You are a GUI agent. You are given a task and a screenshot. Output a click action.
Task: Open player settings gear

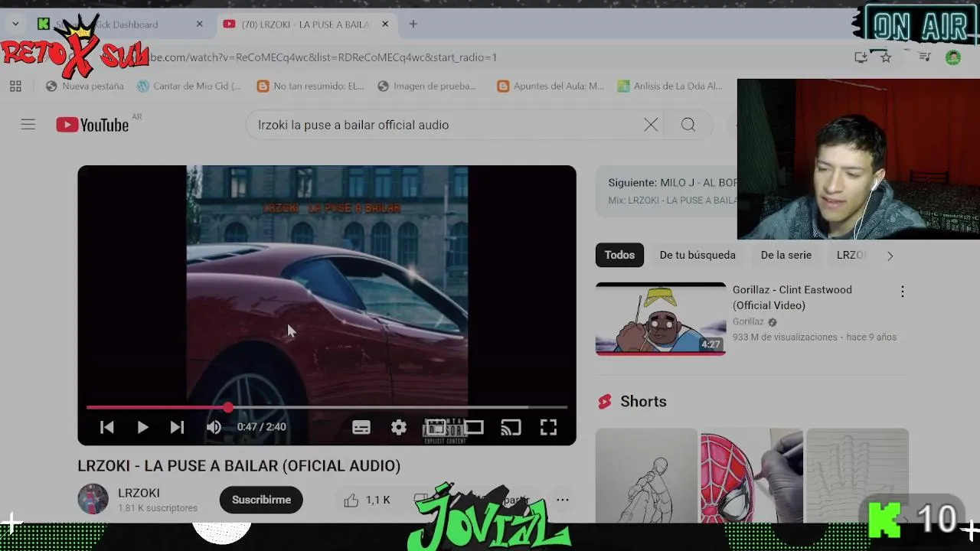tap(399, 428)
